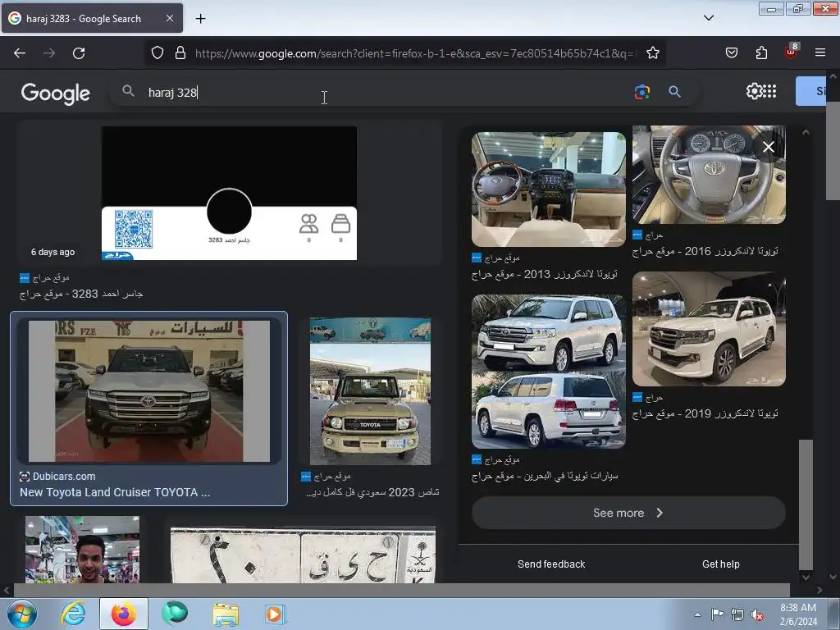Click the site security padlock icon
The width and height of the screenshot is (840, 630).
180,53
